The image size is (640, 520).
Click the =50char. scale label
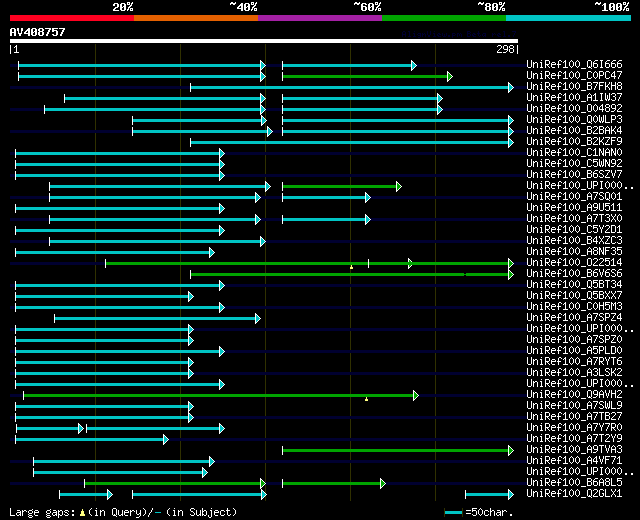coord(489,512)
